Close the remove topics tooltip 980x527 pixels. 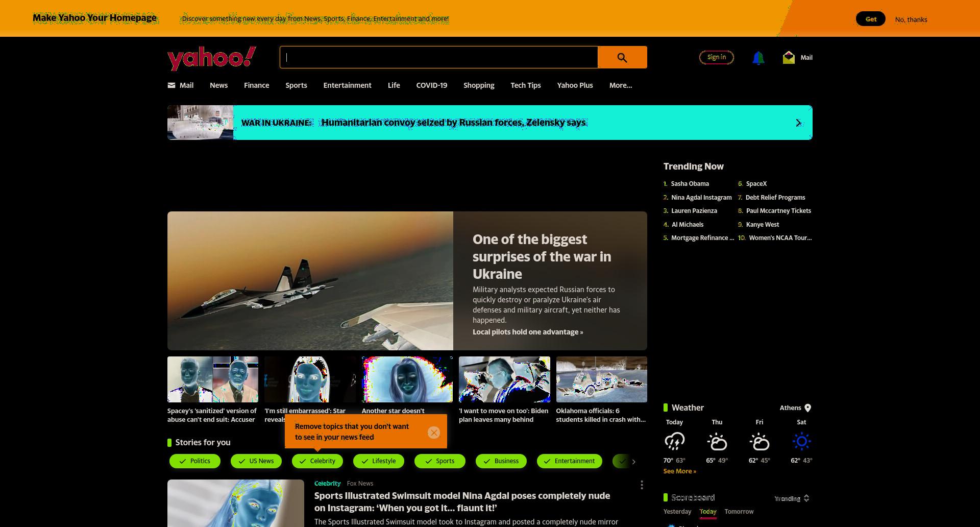click(434, 433)
